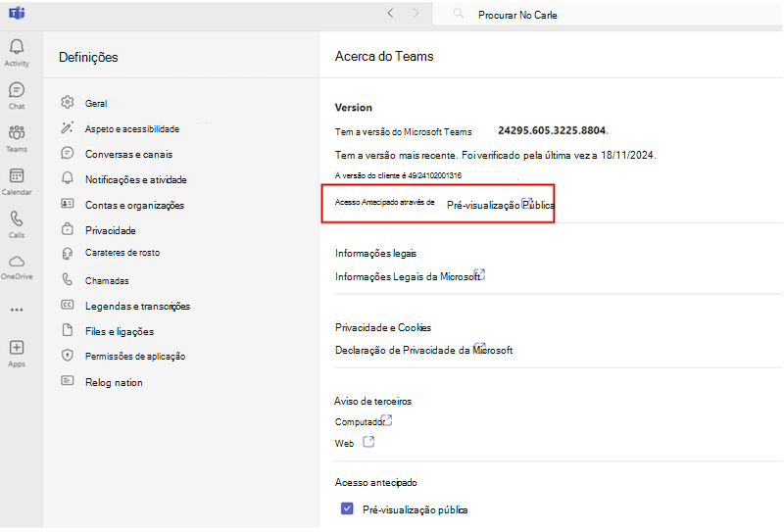The image size is (784, 532).
Task: Open Legendas e transcrições settings
Action: click(x=137, y=307)
